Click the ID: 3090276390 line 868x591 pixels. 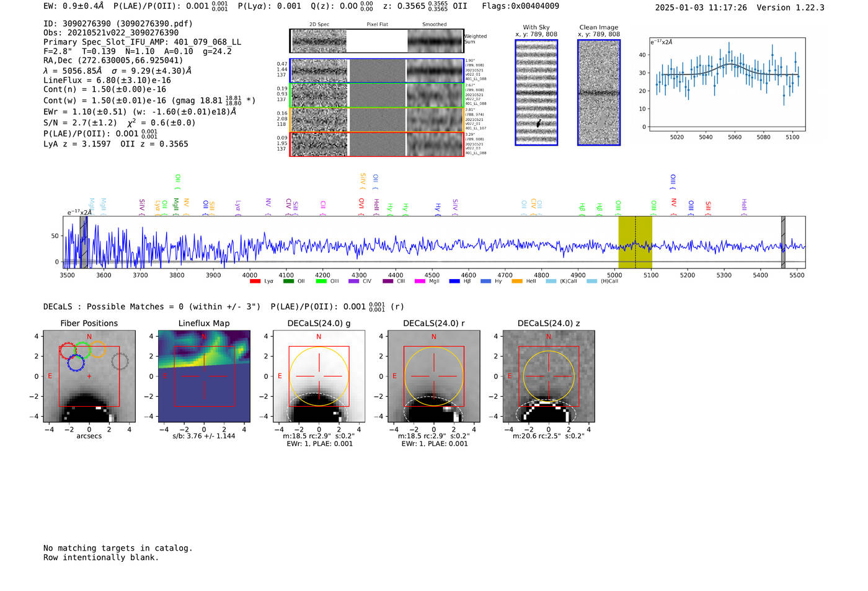point(118,24)
